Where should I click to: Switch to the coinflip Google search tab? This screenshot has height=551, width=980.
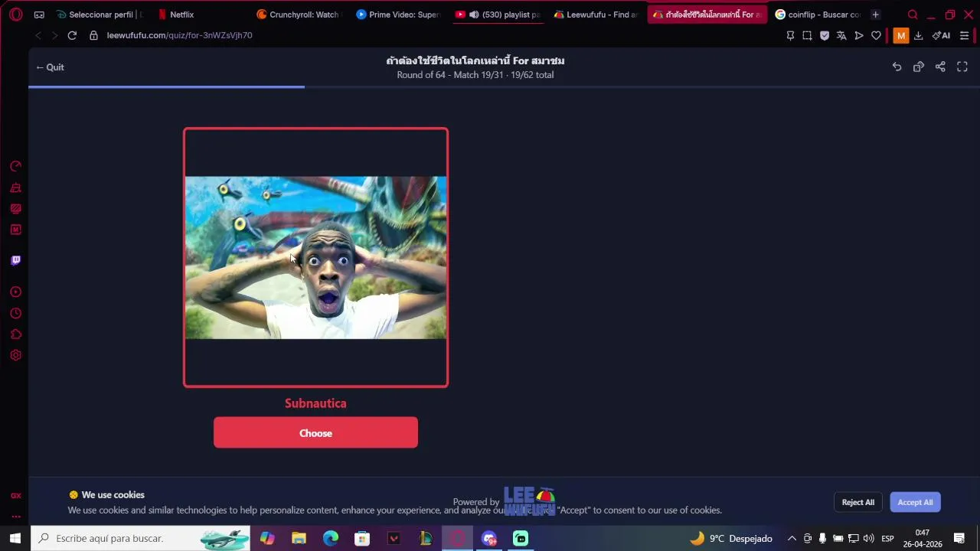818,15
